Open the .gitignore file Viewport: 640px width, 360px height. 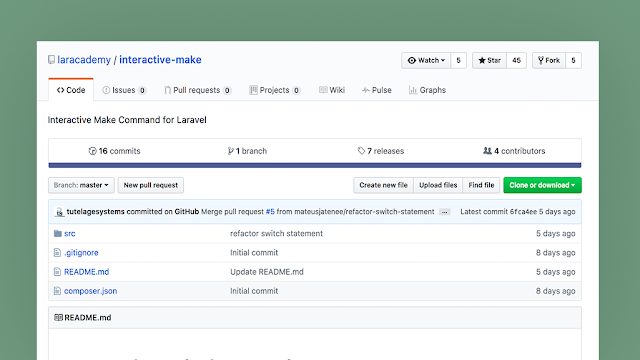click(x=81, y=253)
